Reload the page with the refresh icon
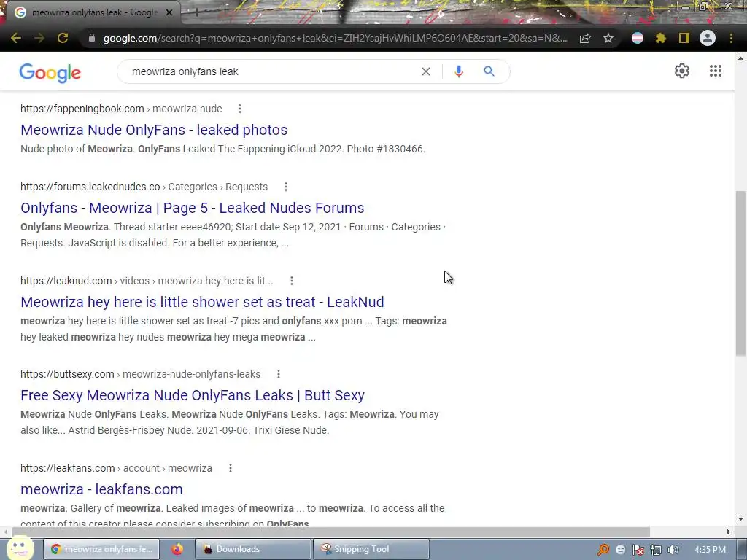The image size is (747, 560). coord(63,38)
